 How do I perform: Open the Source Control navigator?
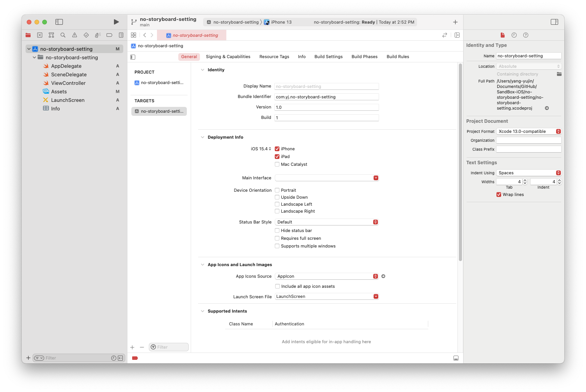click(40, 35)
